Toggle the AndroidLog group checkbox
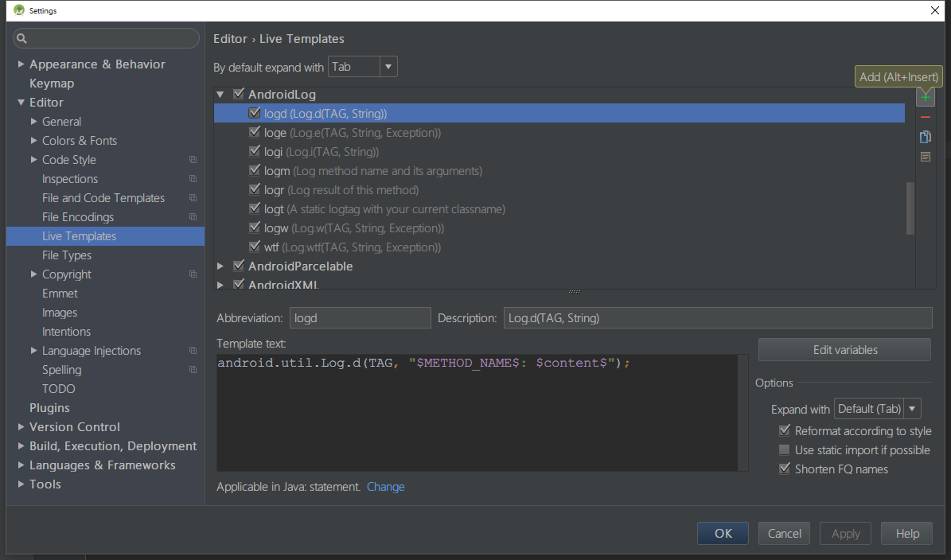951x560 pixels. click(239, 93)
